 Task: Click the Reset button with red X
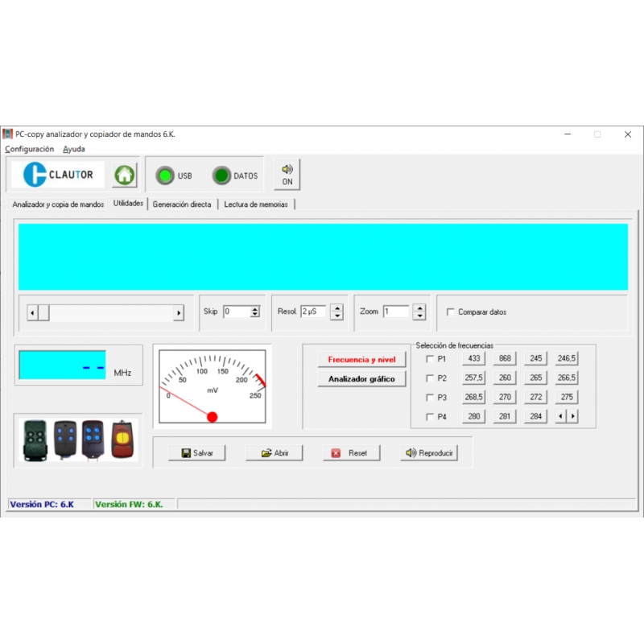[x=352, y=452]
